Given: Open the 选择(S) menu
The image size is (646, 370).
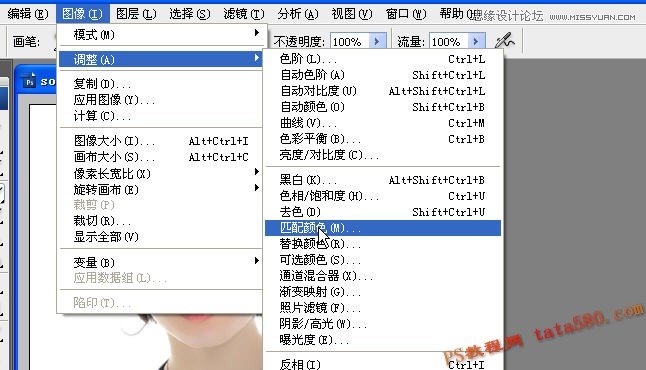Looking at the screenshot, I should point(190,14).
